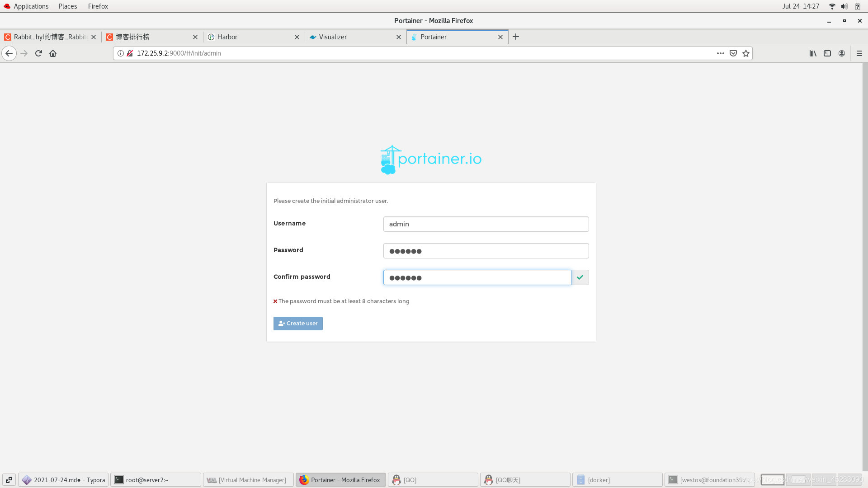Switch to the Rabbit_hyl的博客 tab
Image resolution: width=868 pixels, height=488 pixels.
[x=51, y=37]
